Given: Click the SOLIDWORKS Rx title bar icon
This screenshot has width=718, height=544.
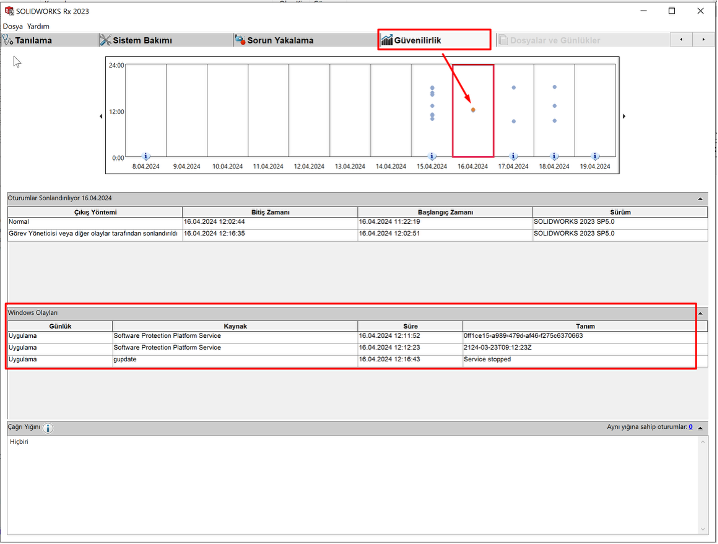Looking at the screenshot, I should click(x=9, y=11).
